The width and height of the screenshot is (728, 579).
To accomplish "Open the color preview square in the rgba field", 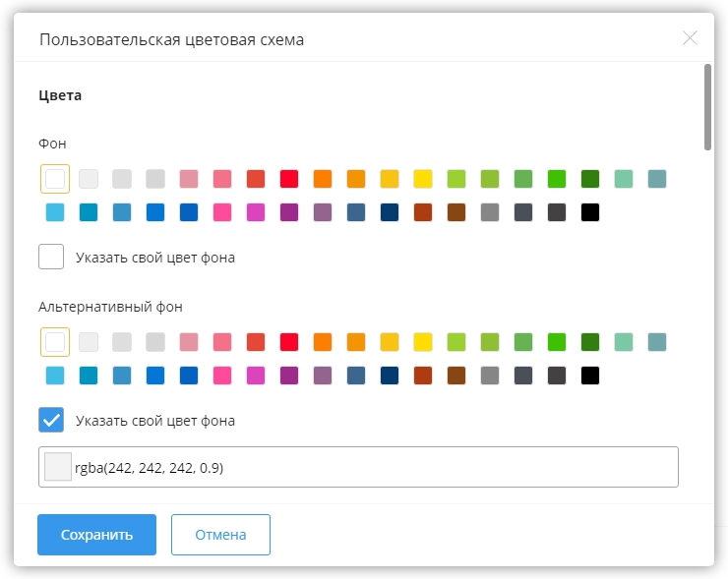I will pos(58,467).
